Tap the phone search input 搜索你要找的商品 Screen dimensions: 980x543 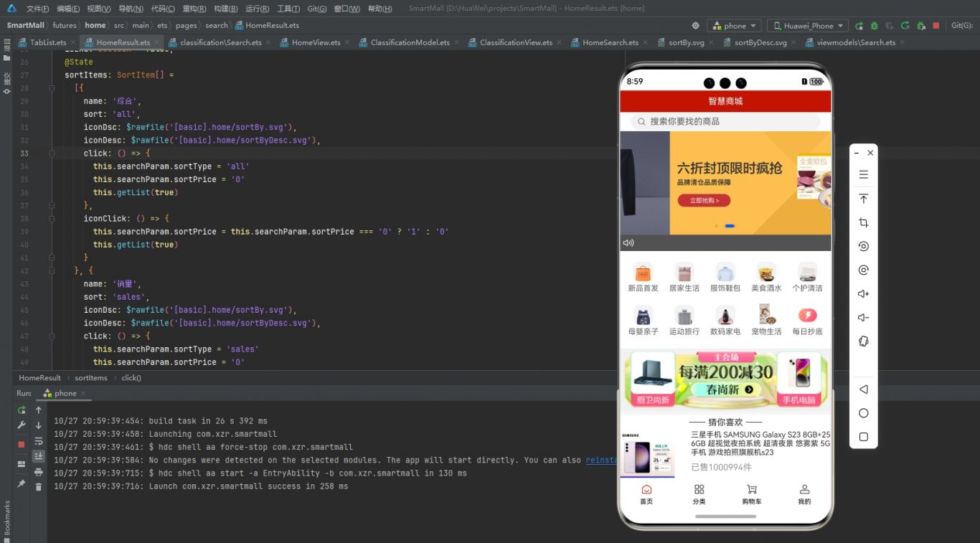pyautogui.click(x=725, y=122)
